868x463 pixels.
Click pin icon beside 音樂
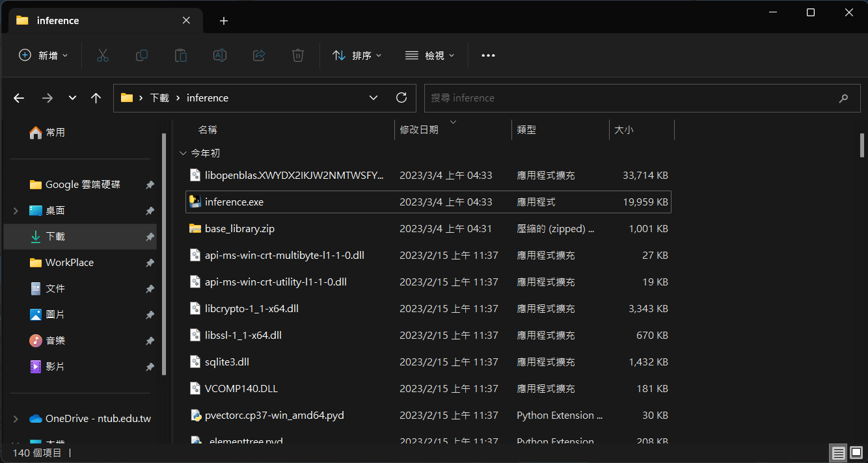pos(150,341)
